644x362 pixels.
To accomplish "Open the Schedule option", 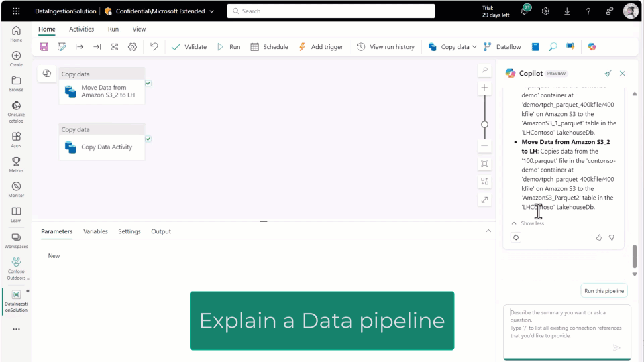I will click(x=269, y=47).
